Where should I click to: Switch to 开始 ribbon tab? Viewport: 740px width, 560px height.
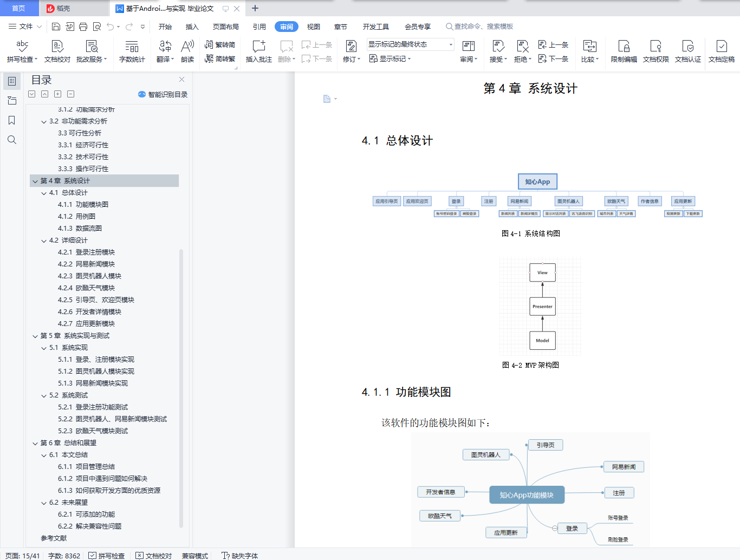(x=165, y=27)
